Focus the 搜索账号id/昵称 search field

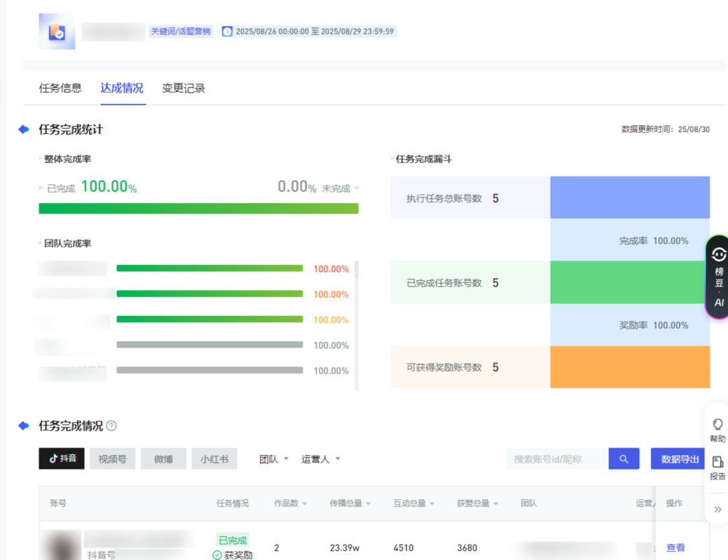pyautogui.click(x=556, y=459)
